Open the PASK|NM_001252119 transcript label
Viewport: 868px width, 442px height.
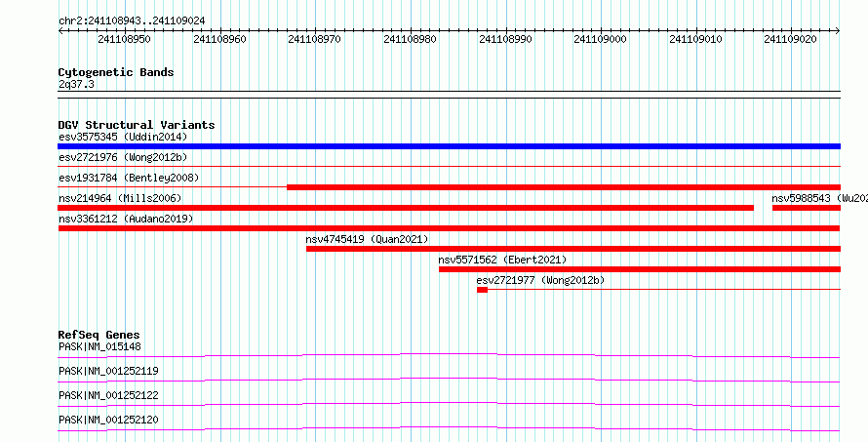point(108,371)
